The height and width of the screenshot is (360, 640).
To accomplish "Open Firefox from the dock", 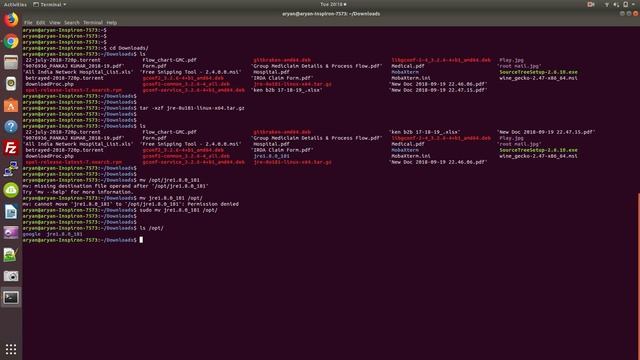I will click(x=11, y=20).
